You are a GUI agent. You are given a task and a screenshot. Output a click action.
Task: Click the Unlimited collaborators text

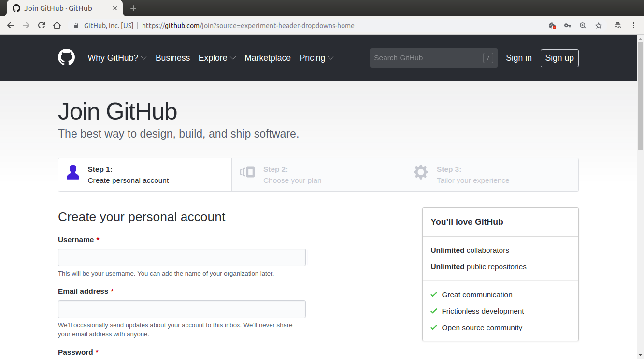[x=470, y=250]
